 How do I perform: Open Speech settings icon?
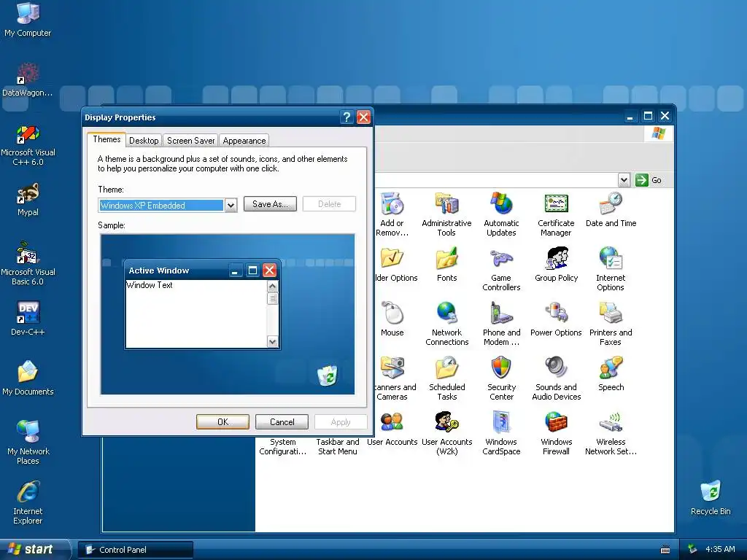coord(611,368)
